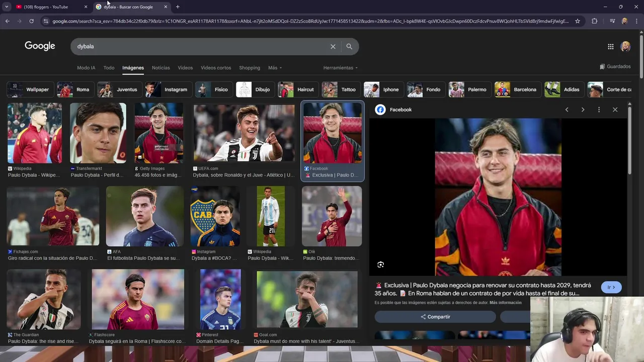View site information icon in address bar
Screen dimensions: 644x362
point(46,21)
